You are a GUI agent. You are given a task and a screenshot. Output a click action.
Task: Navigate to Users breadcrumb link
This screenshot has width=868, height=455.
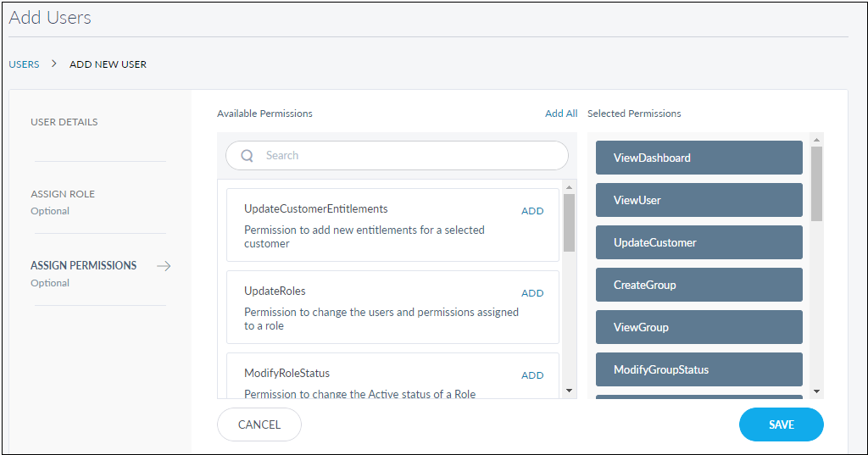pos(24,64)
